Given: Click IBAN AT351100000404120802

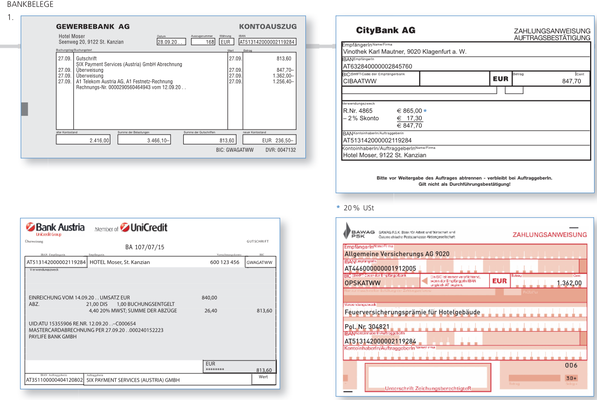Looking at the screenshot, I should click(x=54, y=380).
